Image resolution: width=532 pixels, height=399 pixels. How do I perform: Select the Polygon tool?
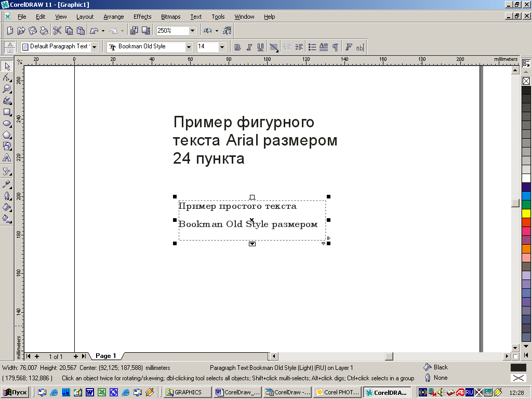point(7,135)
